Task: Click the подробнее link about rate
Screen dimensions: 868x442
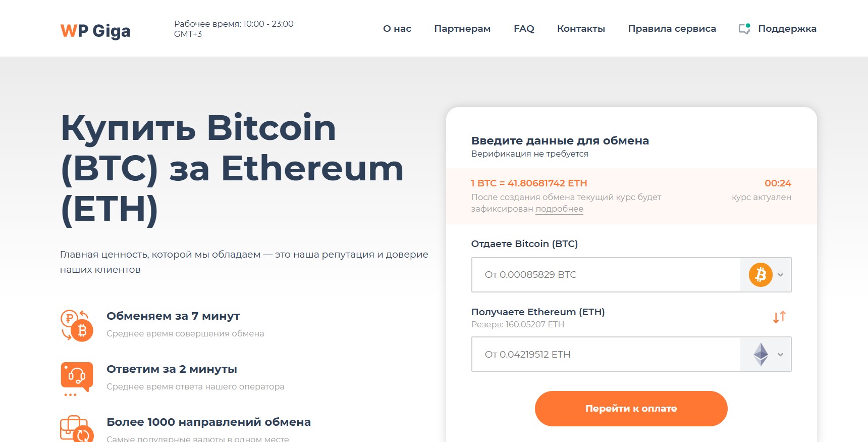Action: [x=559, y=209]
